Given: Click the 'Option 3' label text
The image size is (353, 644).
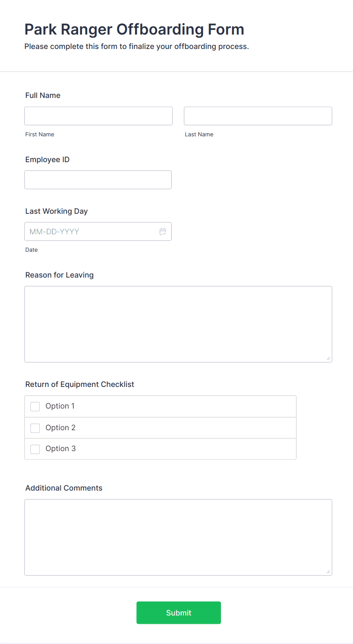Looking at the screenshot, I should tap(60, 449).
